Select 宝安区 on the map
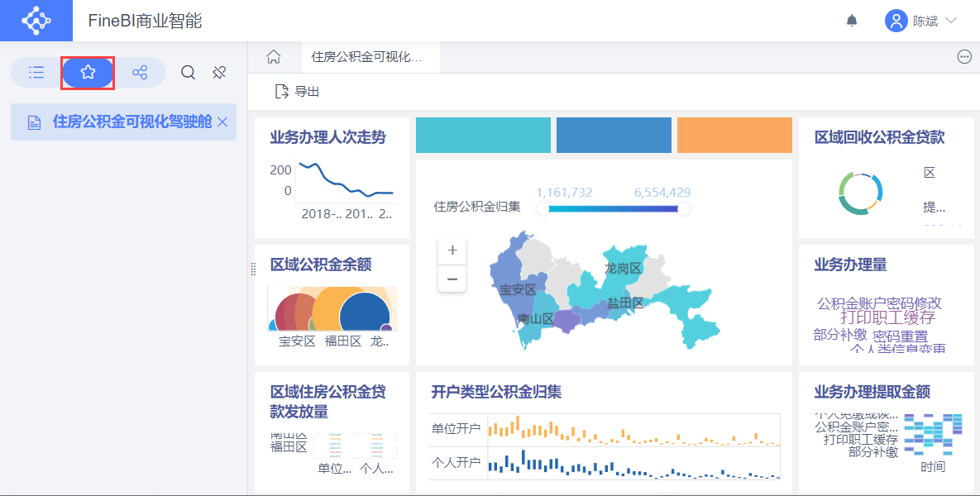The height and width of the screenshot is (496, 980). (518, 290)
